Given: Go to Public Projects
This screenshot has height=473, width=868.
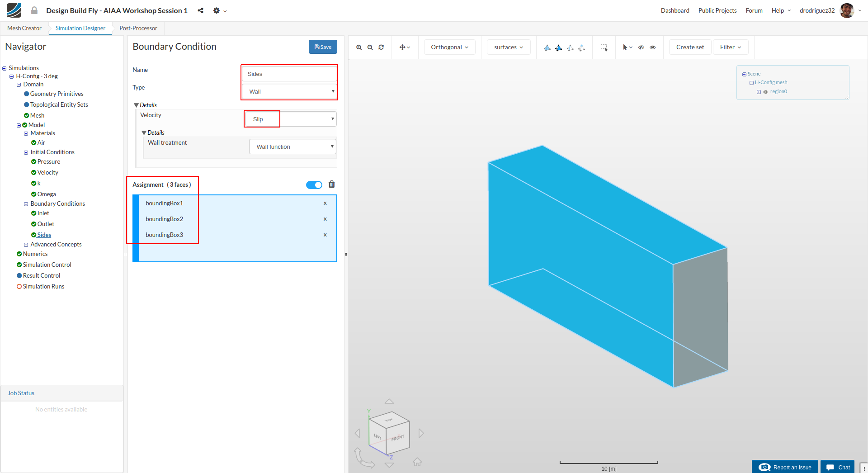Looking at the screenshot, I should pos(717,10).
